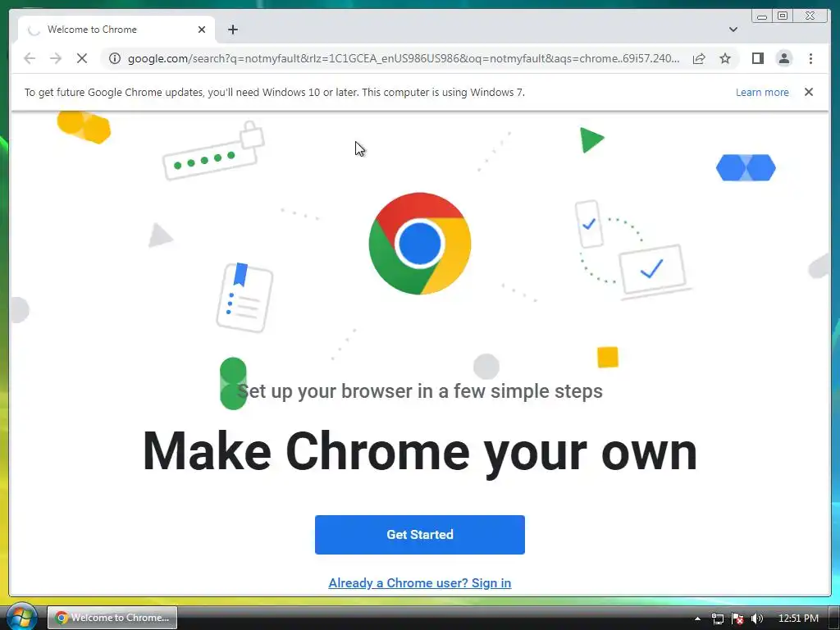Expand the tab search dropdown
The image size is (840, 630).
[x=733, y=30]
